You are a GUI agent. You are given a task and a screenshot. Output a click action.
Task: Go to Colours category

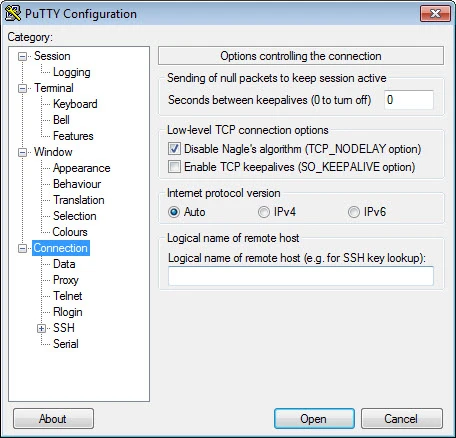click(70, 232)
